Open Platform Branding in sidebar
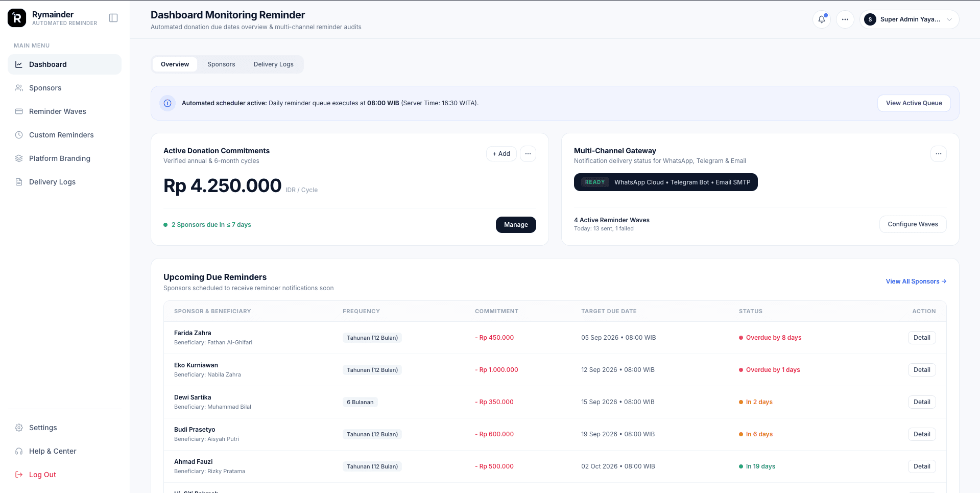The width and height of the screenshot is (980, 493). (x=64, y=158)
